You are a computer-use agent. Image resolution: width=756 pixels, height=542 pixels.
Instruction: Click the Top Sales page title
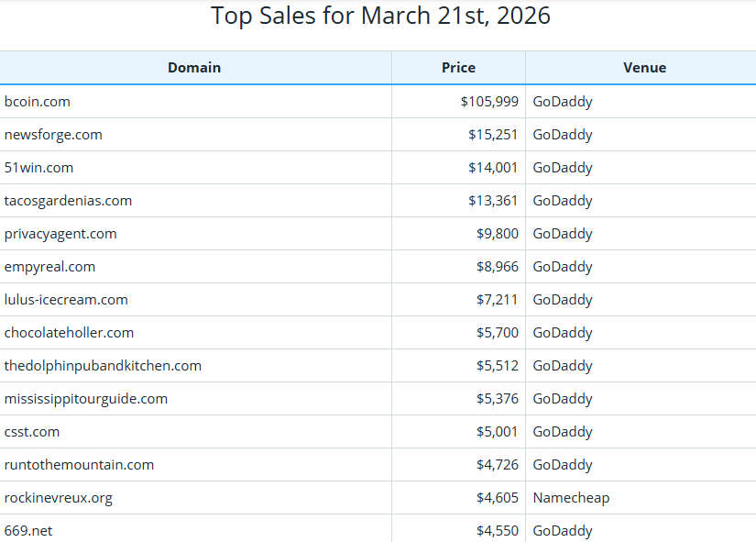tap(378, 16)
